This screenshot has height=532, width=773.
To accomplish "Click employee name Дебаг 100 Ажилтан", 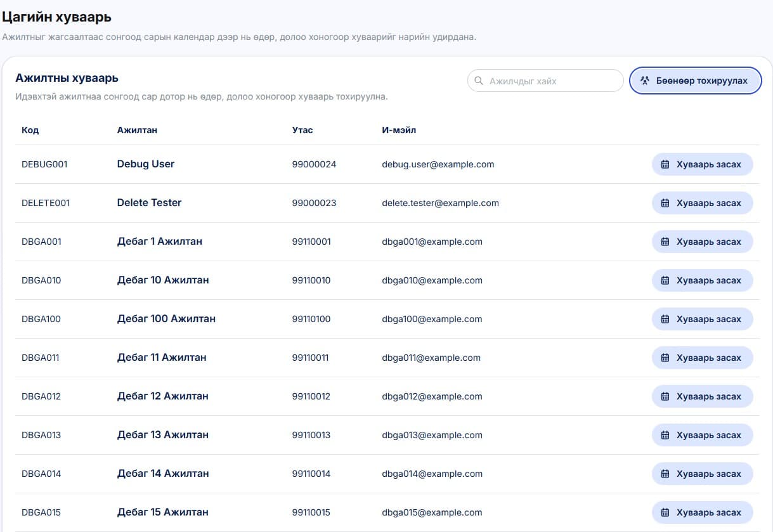I will click(167, 319).
